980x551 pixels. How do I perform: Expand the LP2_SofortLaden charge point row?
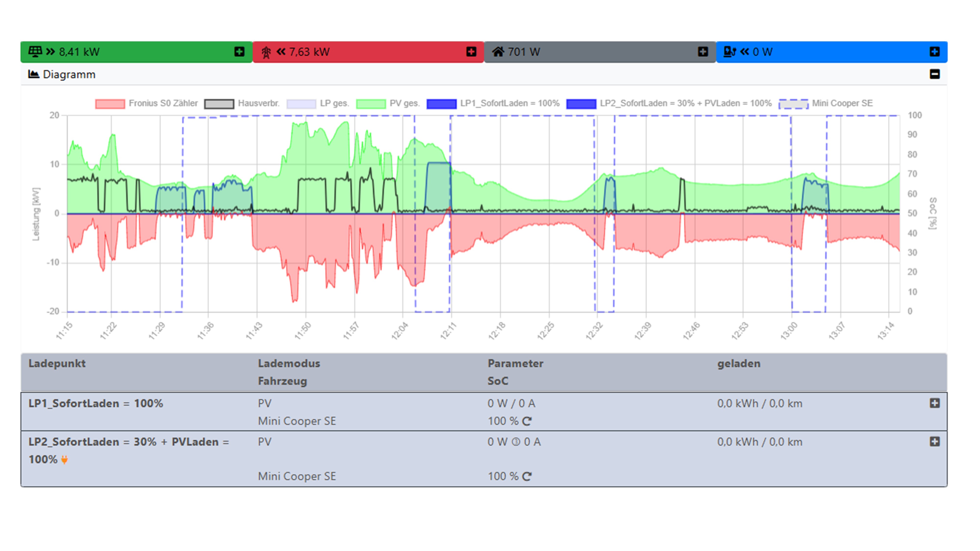point(934,442)
